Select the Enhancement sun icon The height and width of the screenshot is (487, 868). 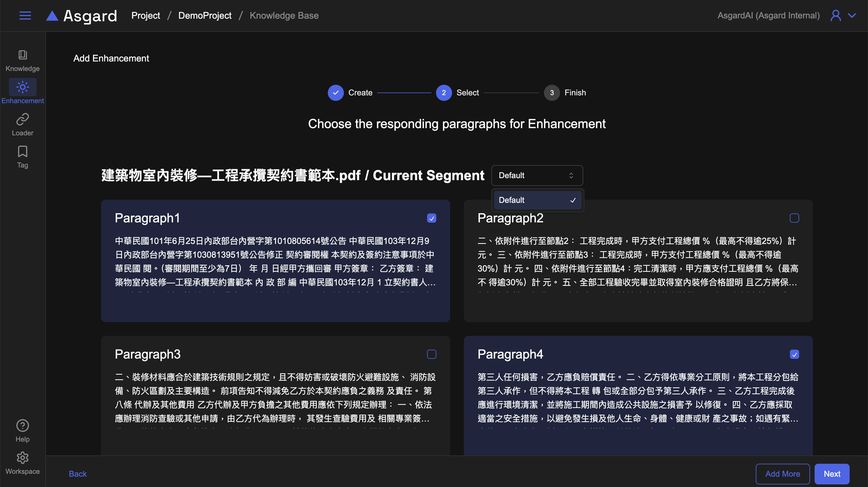(x=23, y=87)
